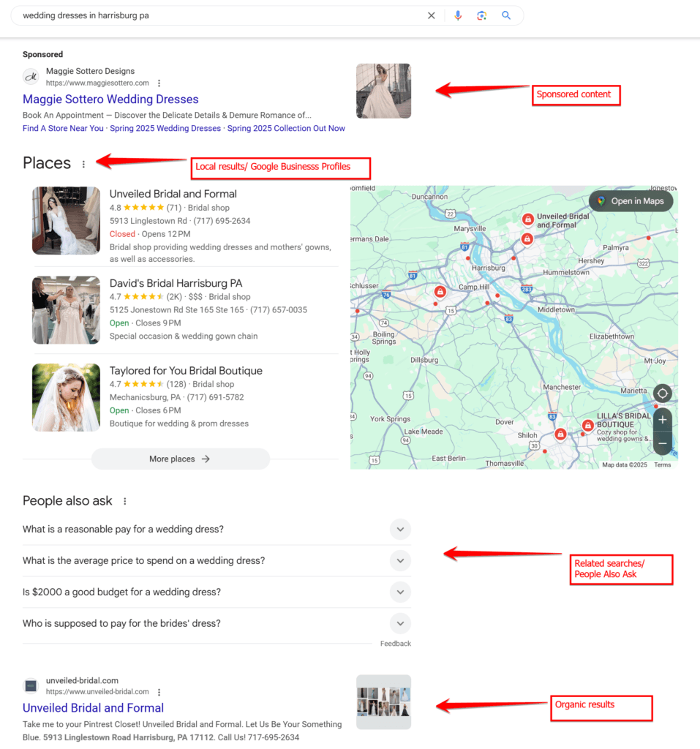Click the 'Open in Maps' button
This screenshot has height=749, width=700.
631,200
